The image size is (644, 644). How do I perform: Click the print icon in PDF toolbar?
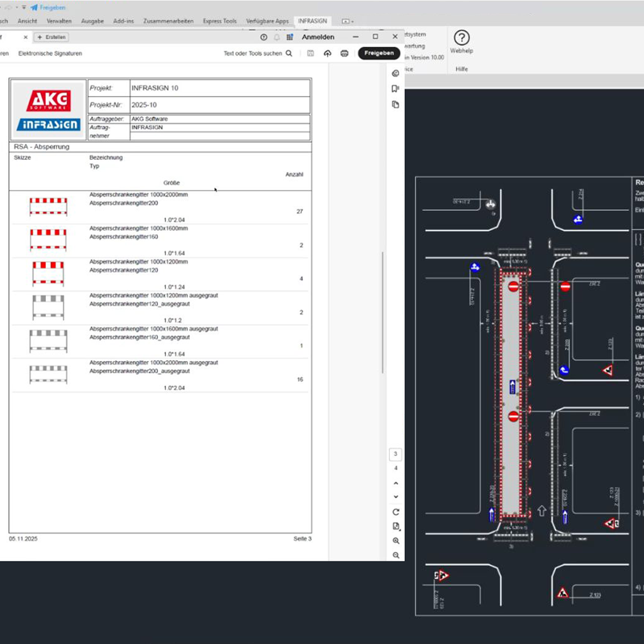[344, 53]
